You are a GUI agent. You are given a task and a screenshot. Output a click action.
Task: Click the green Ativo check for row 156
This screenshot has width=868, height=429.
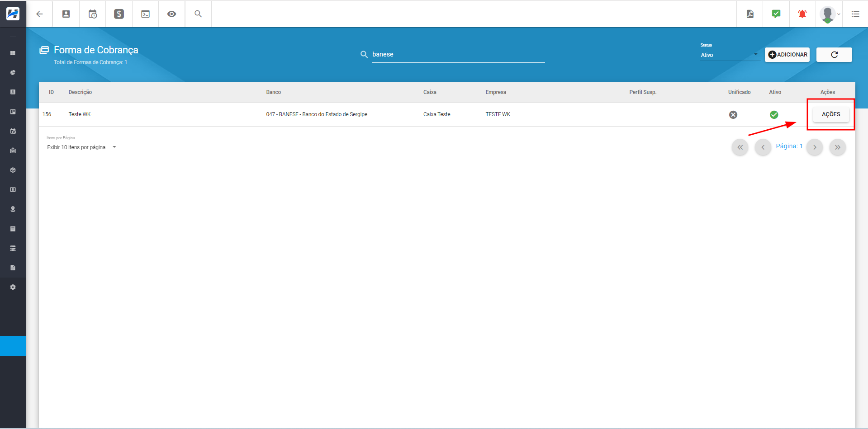tap(774, 115)
